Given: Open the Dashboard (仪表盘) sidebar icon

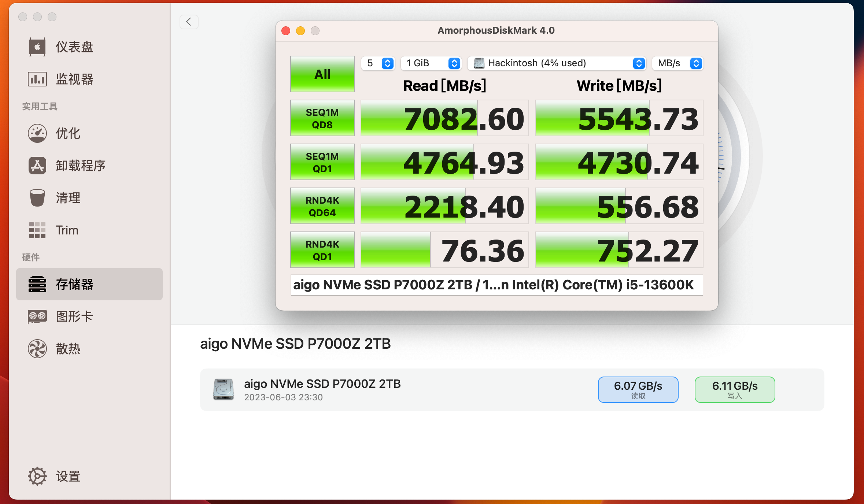Looking at the screenshot, I should coord(37,47).
